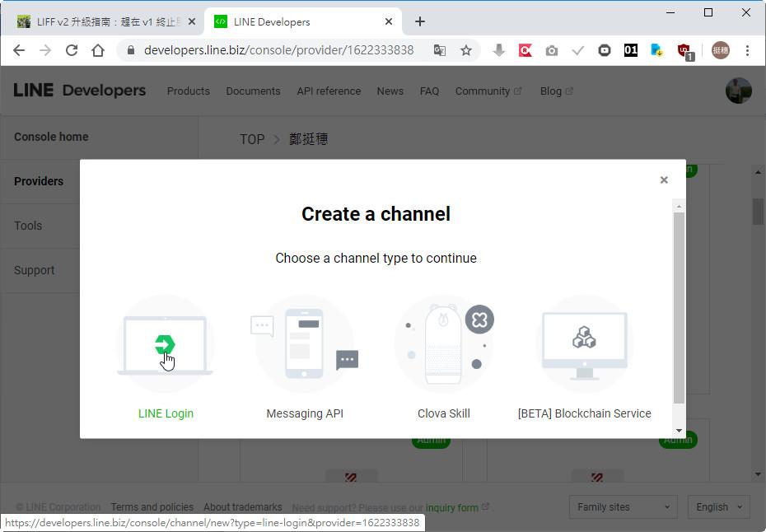Click the camera screenshot extension icon
This screenshot has height=532, width=766.
click(552, 50)
